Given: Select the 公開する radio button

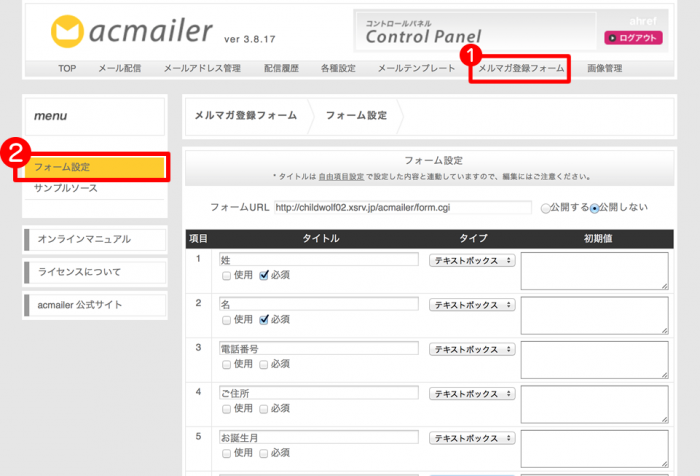Looking at the screenshot, I should (x=545, y=209).
